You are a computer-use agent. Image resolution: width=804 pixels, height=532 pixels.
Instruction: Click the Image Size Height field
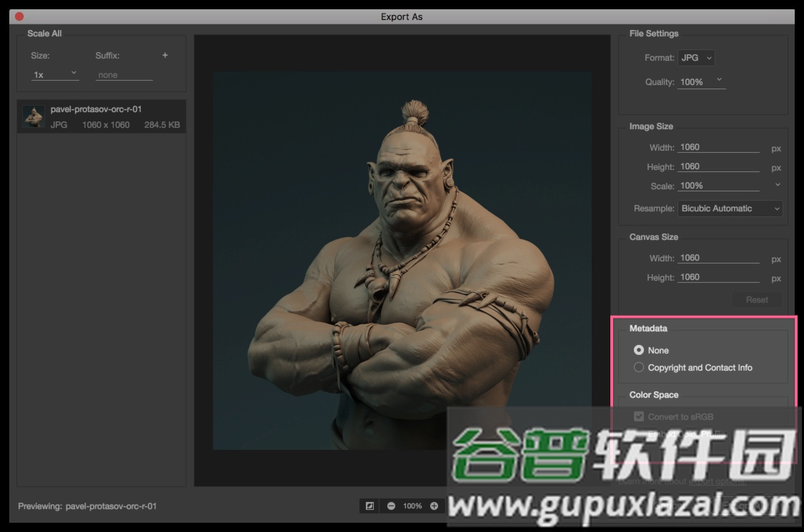pos(718,166)
